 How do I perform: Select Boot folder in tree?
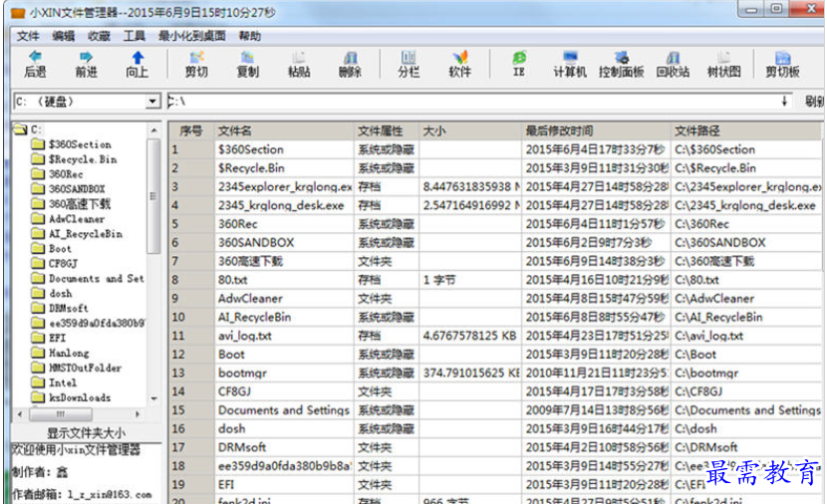60,248
